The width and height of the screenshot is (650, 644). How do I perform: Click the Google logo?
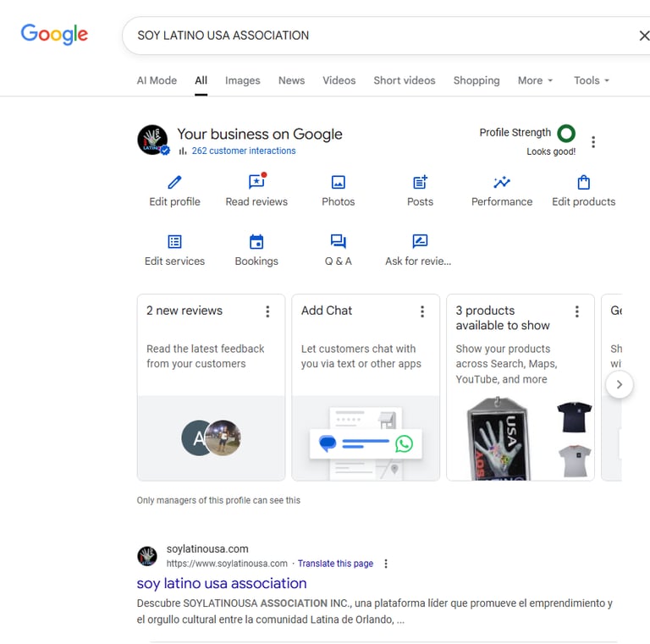click(54, 34)
